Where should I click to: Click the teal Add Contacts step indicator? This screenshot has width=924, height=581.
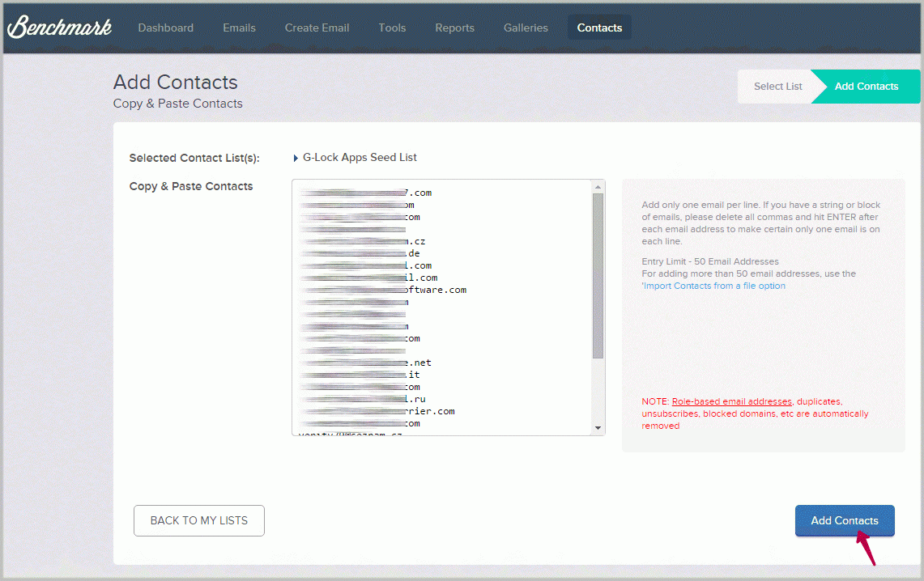coord(866,87)
